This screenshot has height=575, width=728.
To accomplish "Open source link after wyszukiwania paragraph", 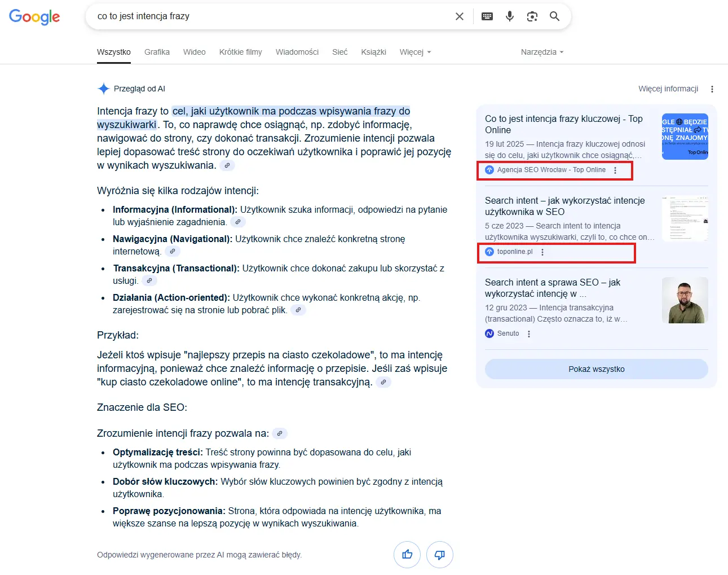I will pos(227,165).
